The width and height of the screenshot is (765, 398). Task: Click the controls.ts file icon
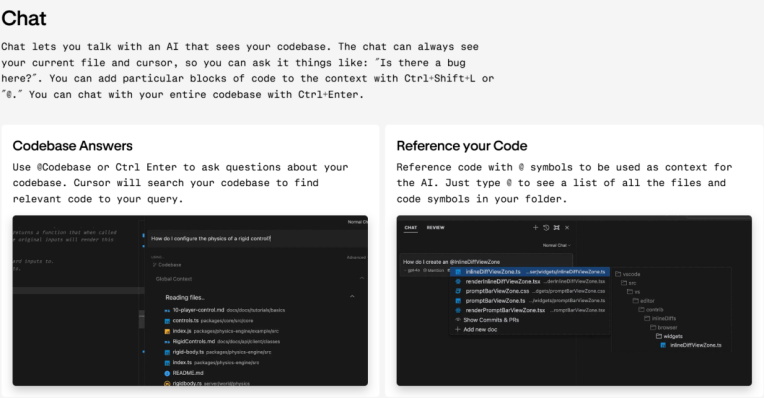(167, 321)
